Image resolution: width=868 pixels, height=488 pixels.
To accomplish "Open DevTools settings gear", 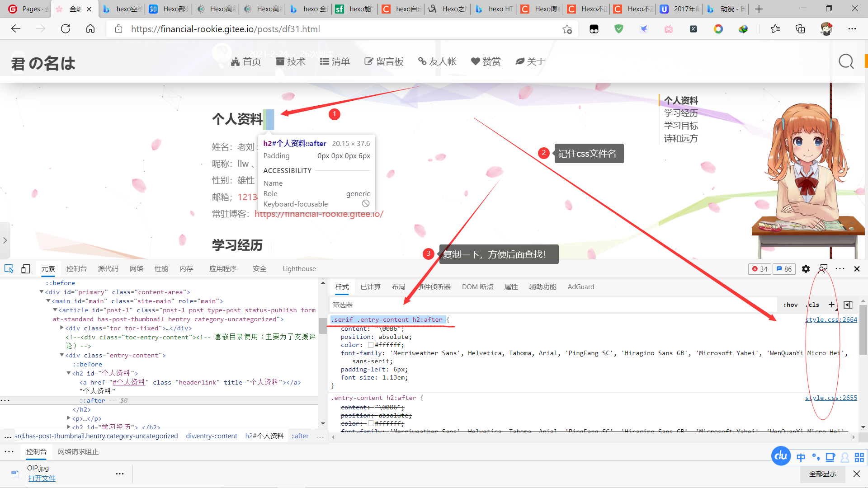I will (x=806, y=269).
